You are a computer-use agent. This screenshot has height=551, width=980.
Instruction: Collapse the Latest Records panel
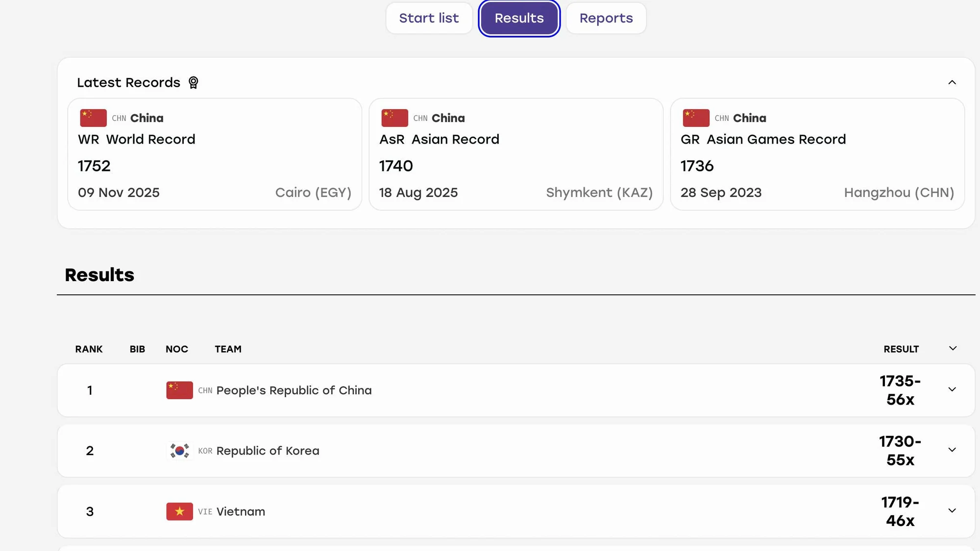(952, 82)
